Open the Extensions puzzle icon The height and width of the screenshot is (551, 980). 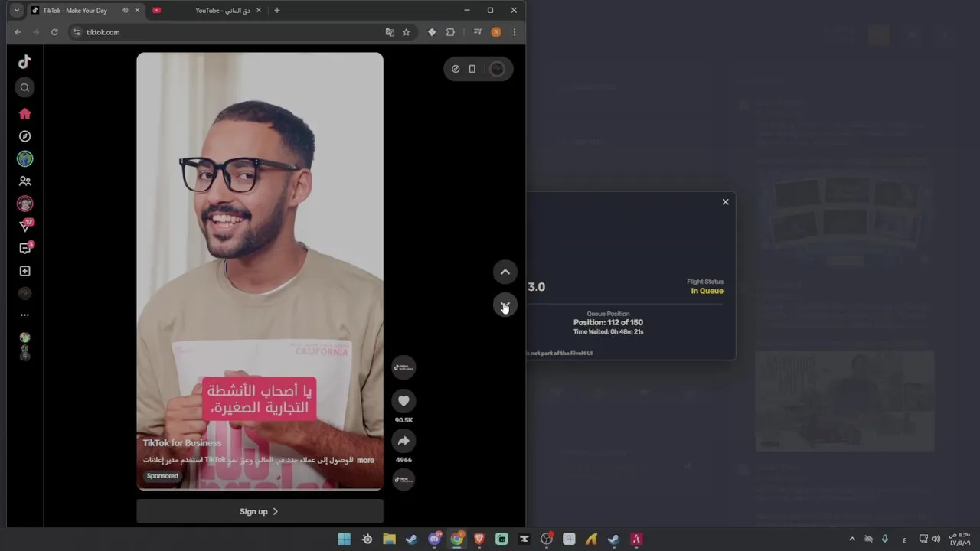coord(450,32)
